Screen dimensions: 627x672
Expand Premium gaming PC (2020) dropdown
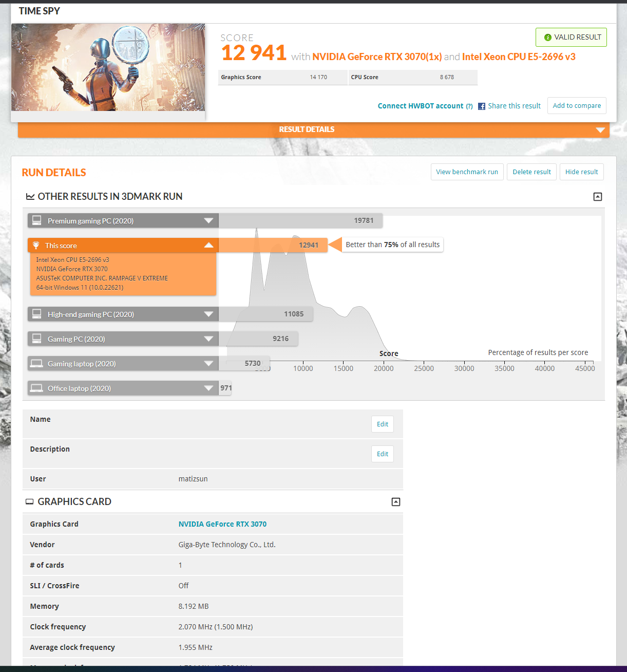coord(208,221)
